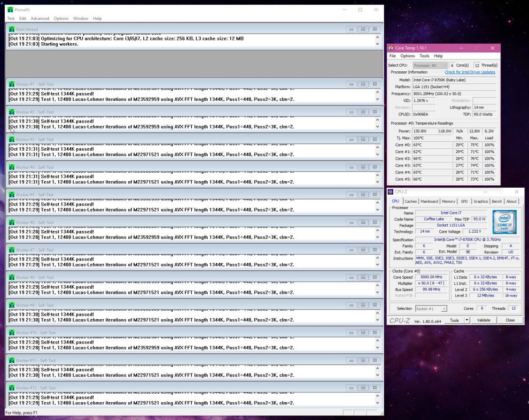Click Worker #11 Self-Test window icon
The image size is (529, 420).
point(12,360)
